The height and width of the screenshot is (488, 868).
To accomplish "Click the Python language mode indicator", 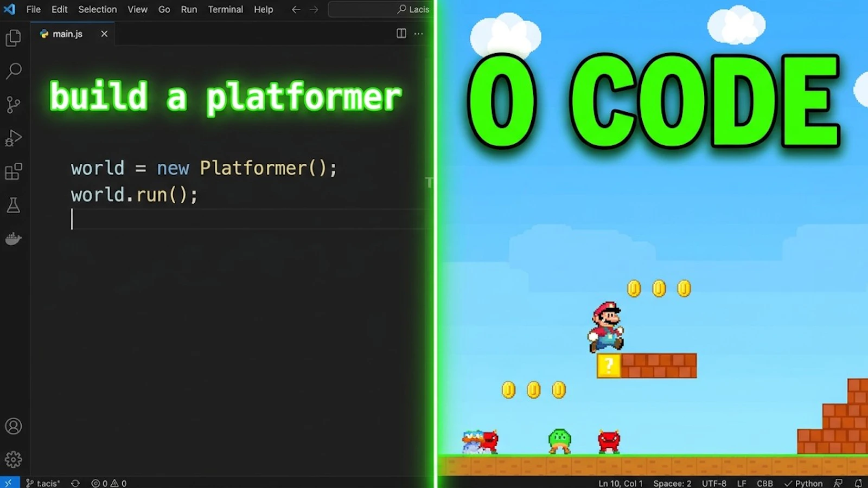I will point(803,483).
